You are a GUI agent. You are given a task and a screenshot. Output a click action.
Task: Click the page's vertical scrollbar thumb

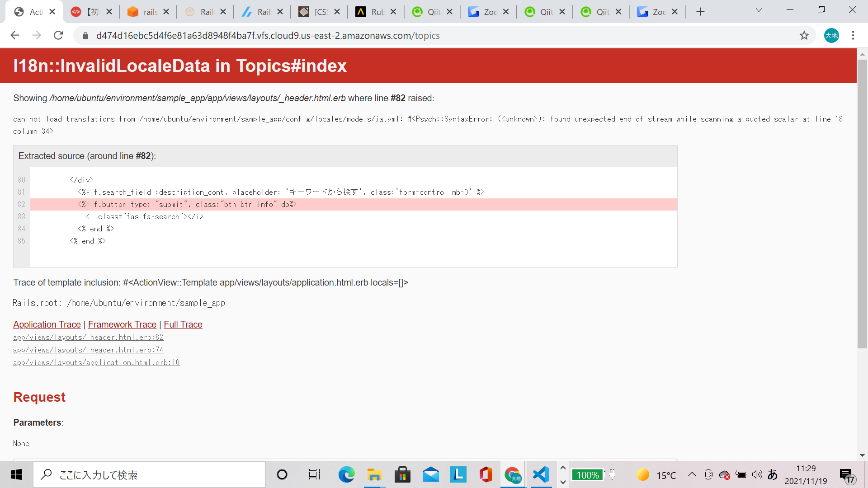coord(862,203)
